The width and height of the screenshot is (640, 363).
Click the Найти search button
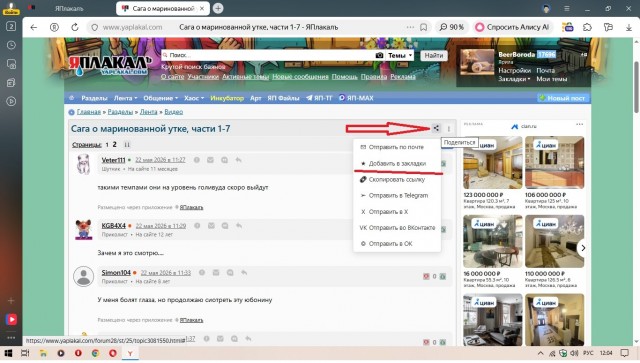[x=433, y=55]
